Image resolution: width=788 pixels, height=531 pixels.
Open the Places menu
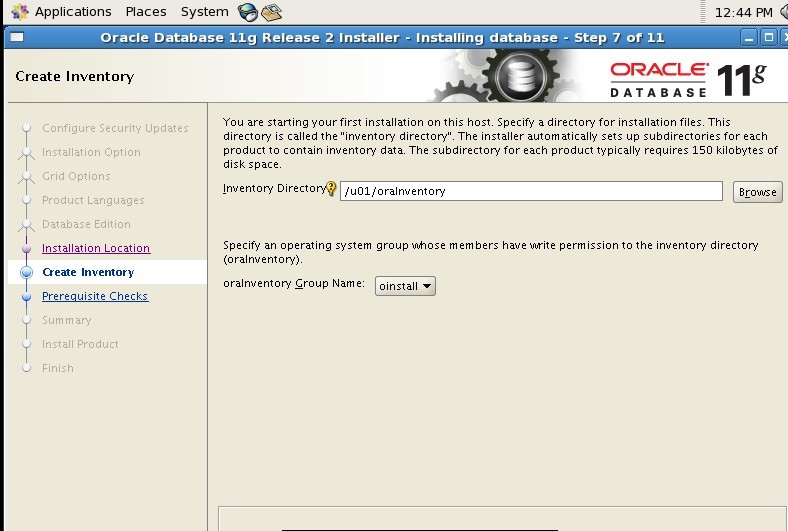point(146,12)
